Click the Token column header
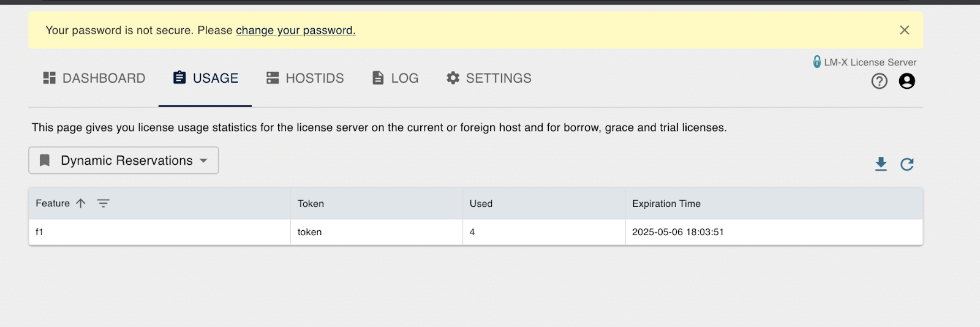The height and width of the screenshot is (327, 980). 311,204
